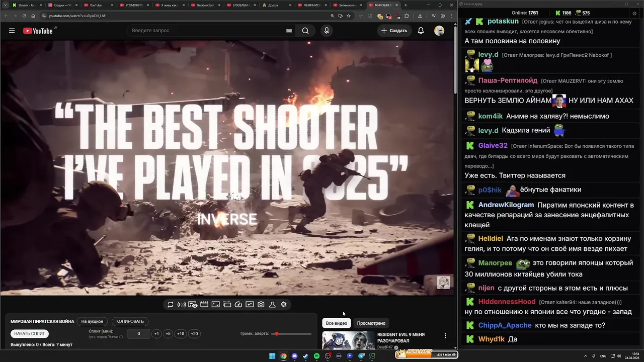Click the card-with-eye icon in the toolbar
Viewport: 644px width, 362px height.
(x=193, y=305)
